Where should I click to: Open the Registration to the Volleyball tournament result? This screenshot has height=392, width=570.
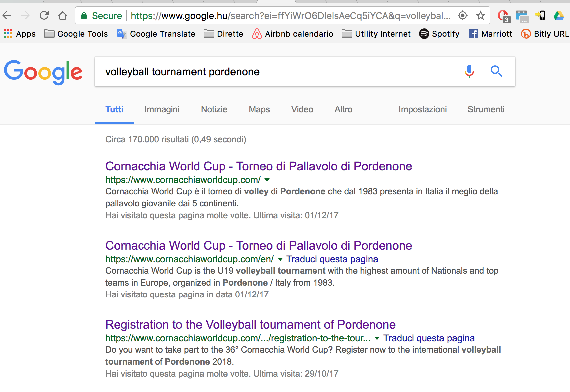tap(250, 324)
